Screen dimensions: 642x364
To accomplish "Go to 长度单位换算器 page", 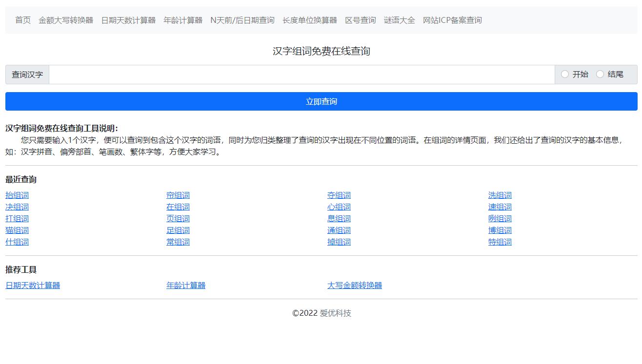I will 307,20.
